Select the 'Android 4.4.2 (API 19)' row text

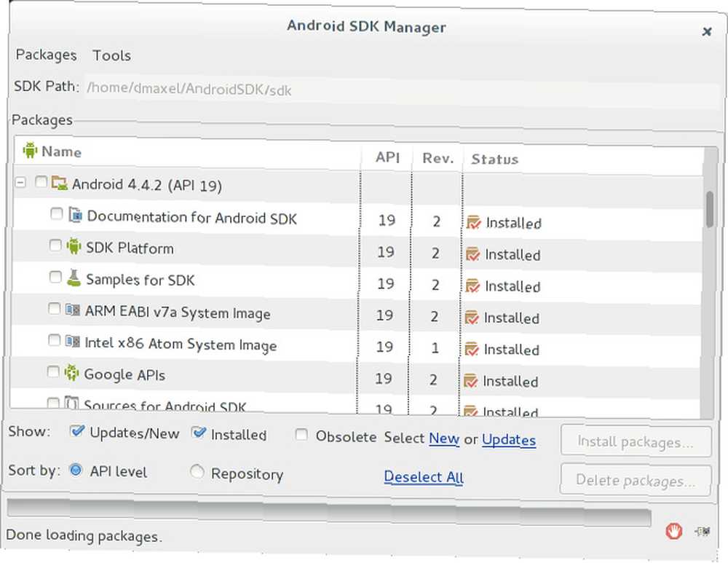(147, 185)
